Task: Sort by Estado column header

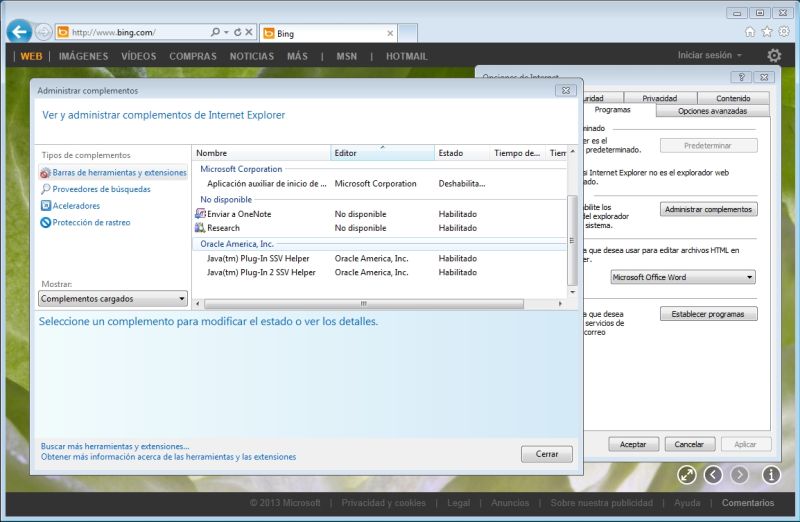Action: pyautogui.click(x=462, y=153)
